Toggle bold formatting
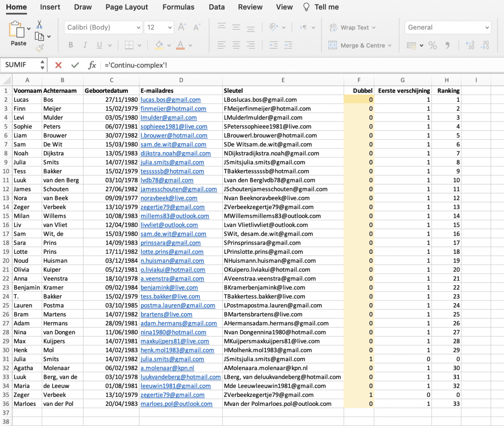The height and width of the screenshot is (426, 504). [x=70, y=45]
